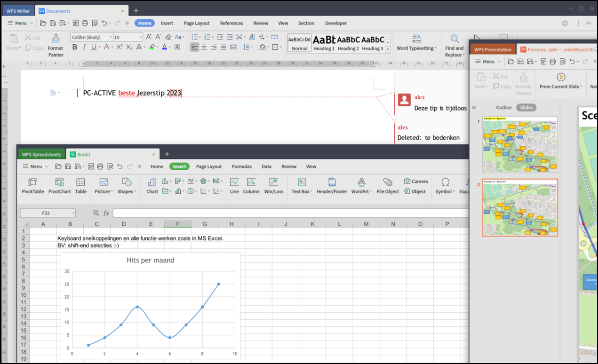The image size is (598, 364).
Task: Select Document1 tab in WPS Writer
Action: [x=81, y=10]
